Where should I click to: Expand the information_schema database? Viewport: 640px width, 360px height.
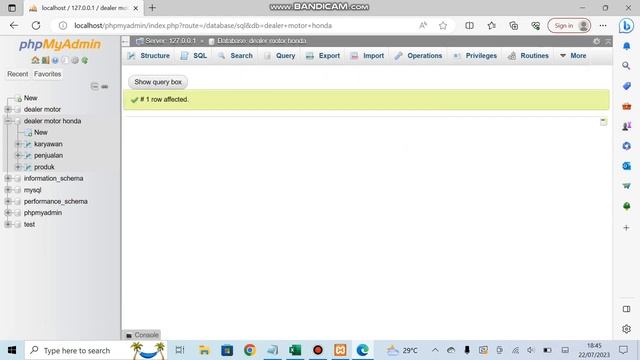coord(8,178)
